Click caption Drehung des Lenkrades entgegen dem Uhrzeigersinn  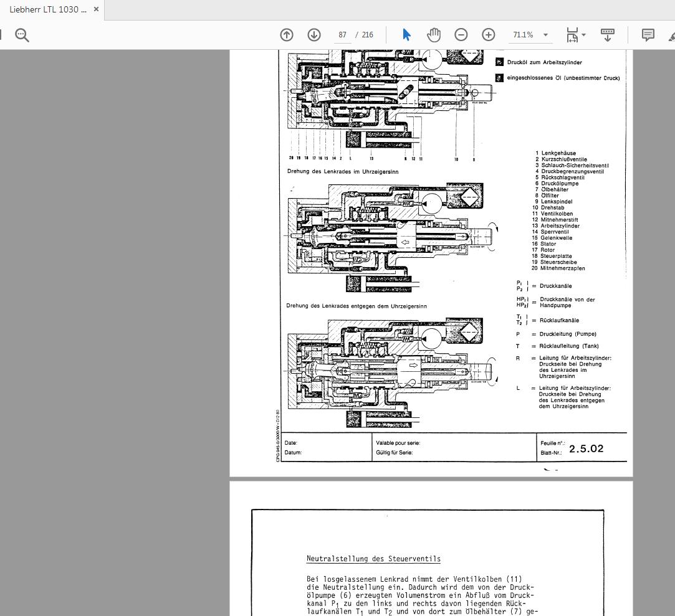click(357, 306)
